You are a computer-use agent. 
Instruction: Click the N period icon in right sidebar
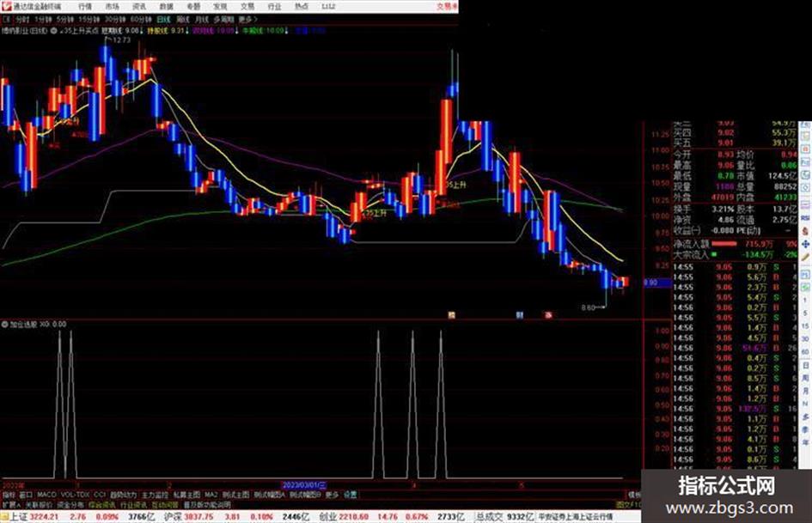click(805, 404)
